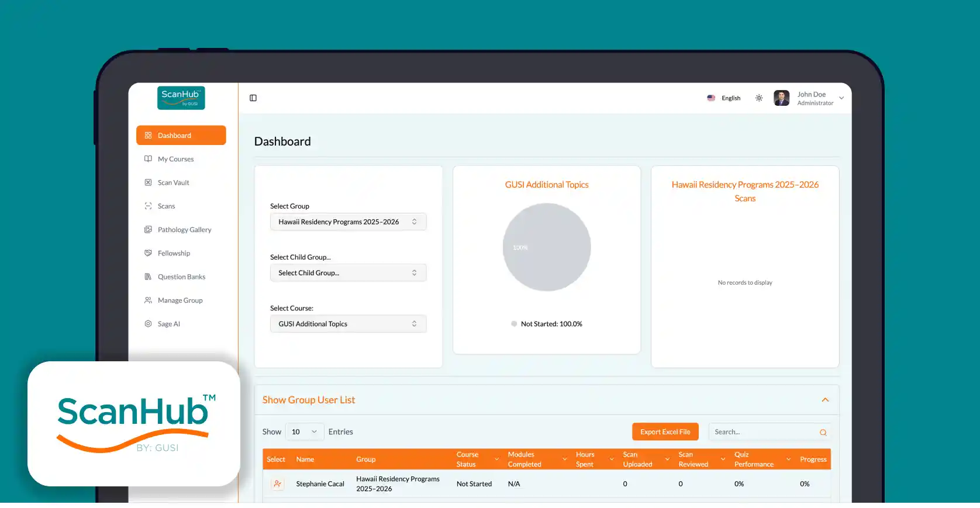This screenshot has width=980, height=508.
Task: Open the Select Group dropdown
Action: (348, 222)
